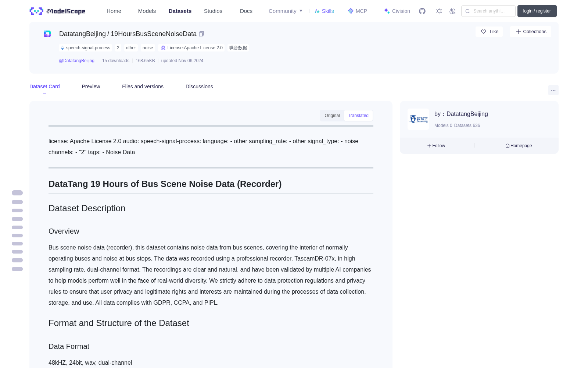Click '168.65KB' size text
This screenshot has width=588, height=368.
coord(145,61)
